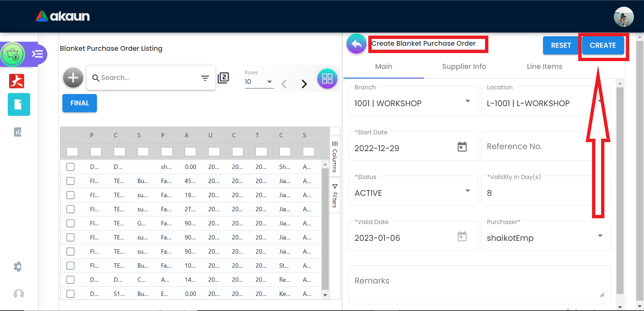Open the Status dropdown showing ACTIVE

[x=467, y=191]
